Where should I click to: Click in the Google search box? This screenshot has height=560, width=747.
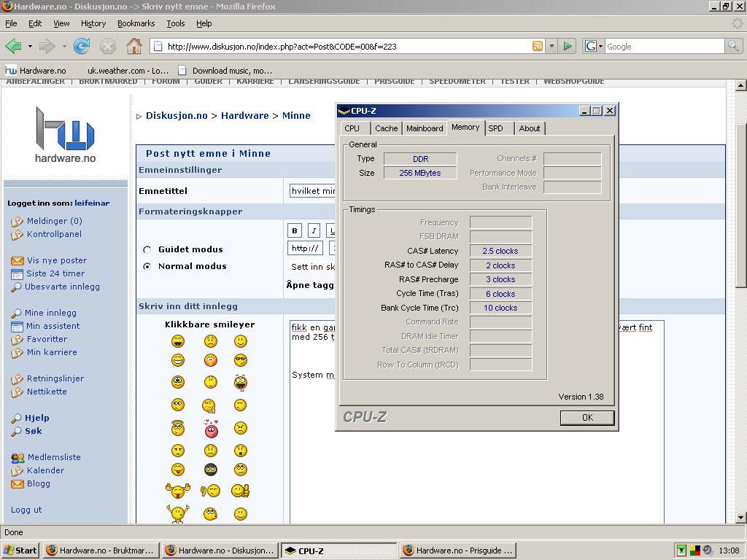pos(664,46)
